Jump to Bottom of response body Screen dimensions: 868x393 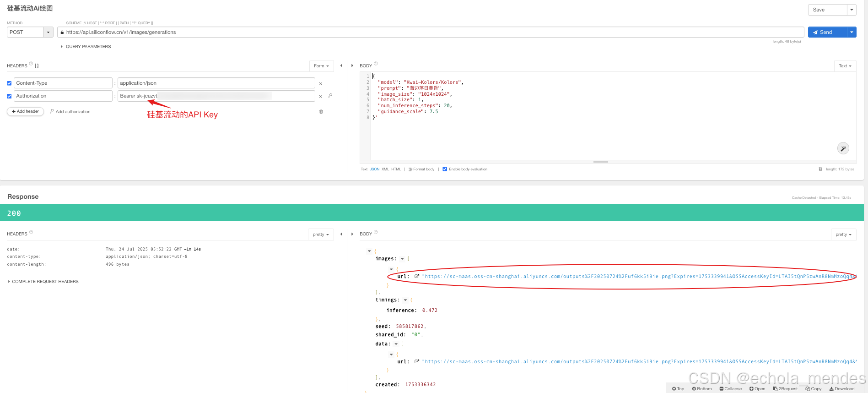tap(702, 389)
